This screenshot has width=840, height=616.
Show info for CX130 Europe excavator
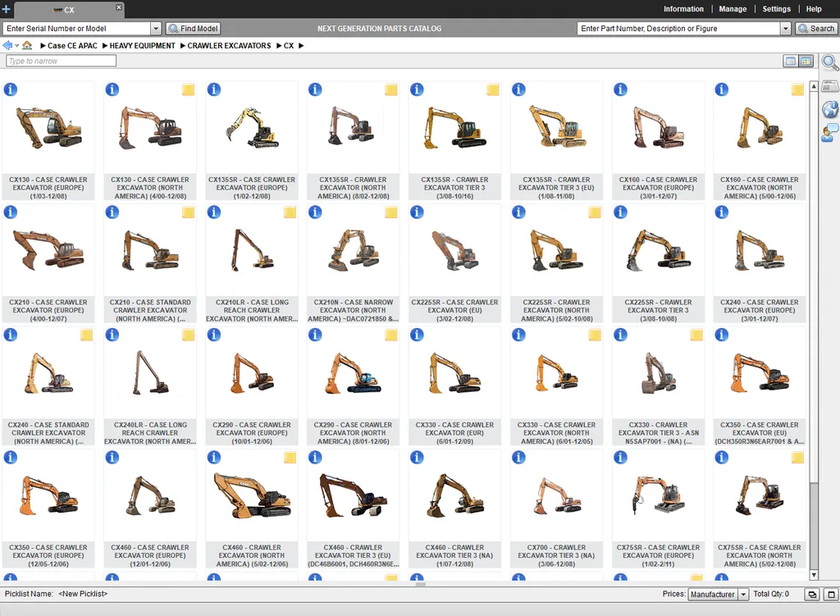pos(11,89)
